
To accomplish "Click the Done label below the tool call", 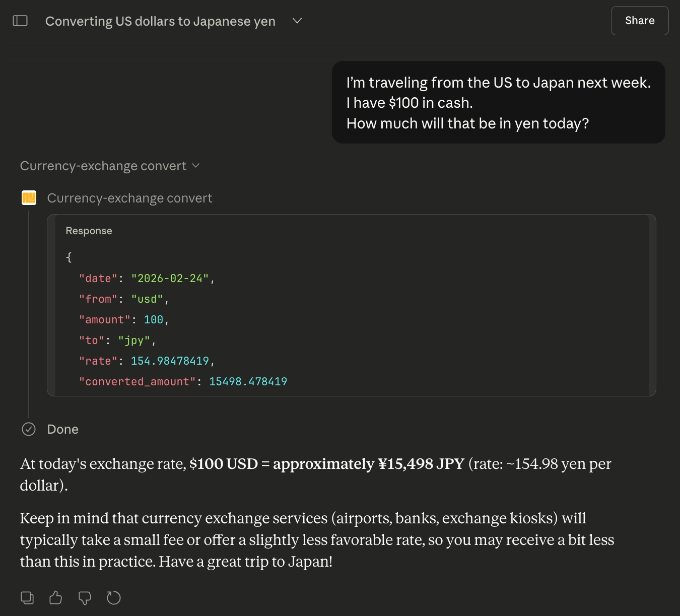I will point(62,429).
